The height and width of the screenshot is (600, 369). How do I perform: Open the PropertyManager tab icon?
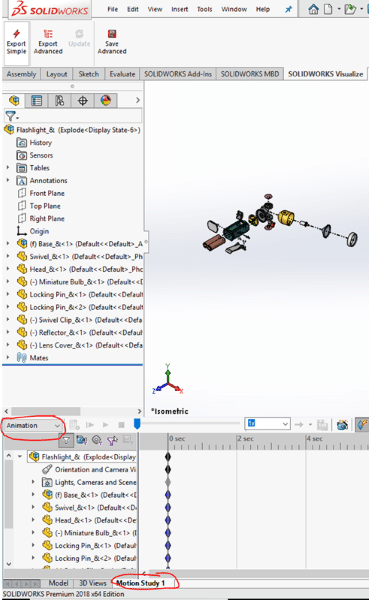point(37,101)
